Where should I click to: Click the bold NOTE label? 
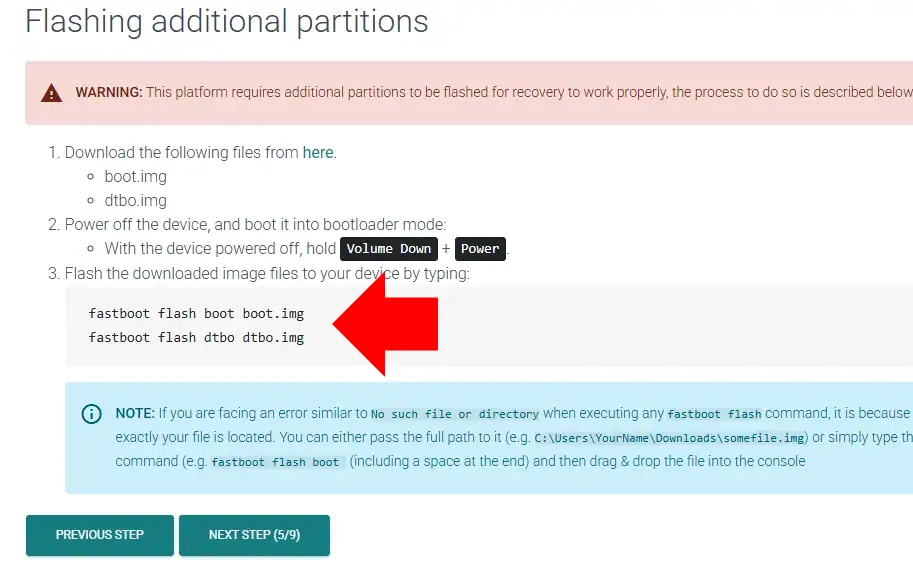[x=135, y=413]
